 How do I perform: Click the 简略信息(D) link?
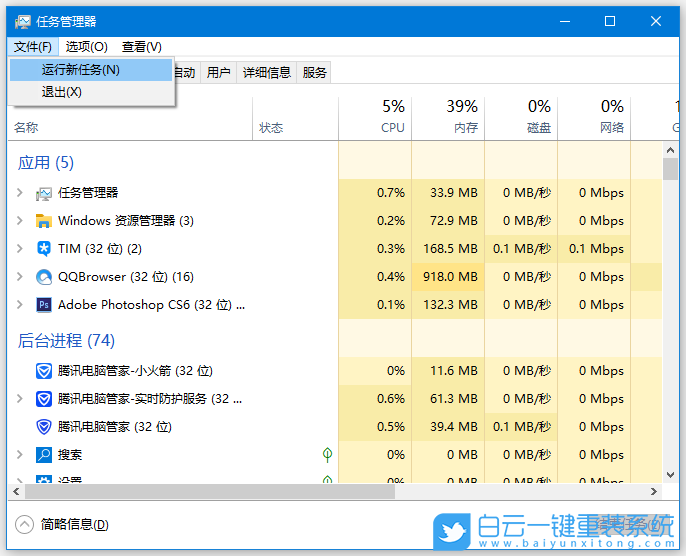[x=74, y=524]
